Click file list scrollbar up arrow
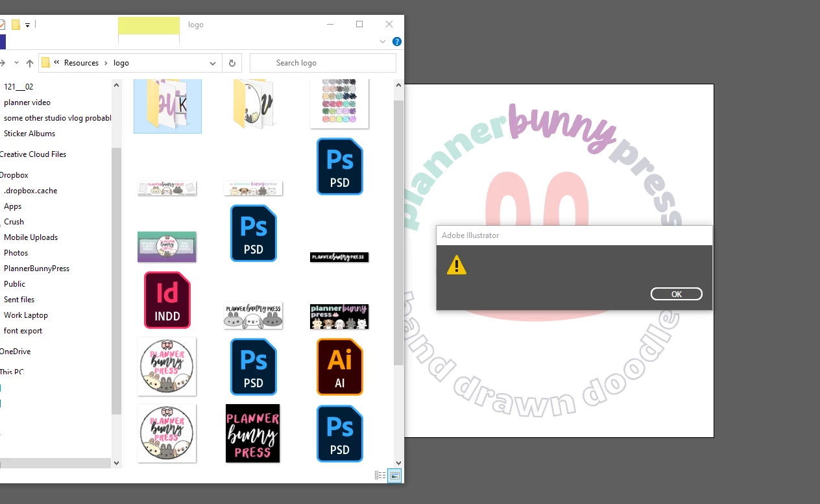Viewport: 820px width, 504px height. pos(398,84)
